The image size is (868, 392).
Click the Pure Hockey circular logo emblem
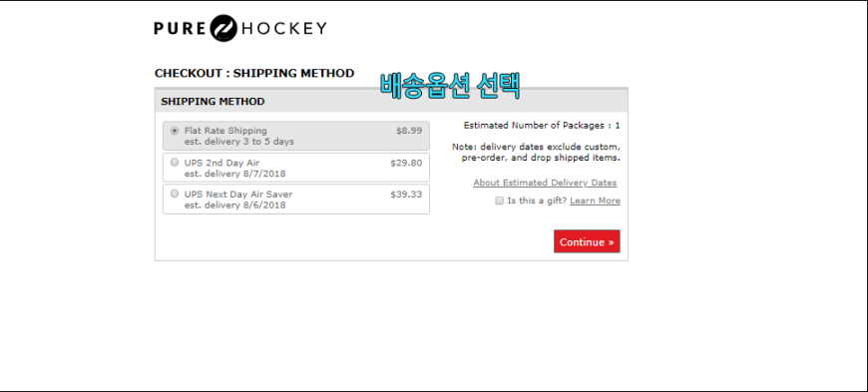point(223,28)
